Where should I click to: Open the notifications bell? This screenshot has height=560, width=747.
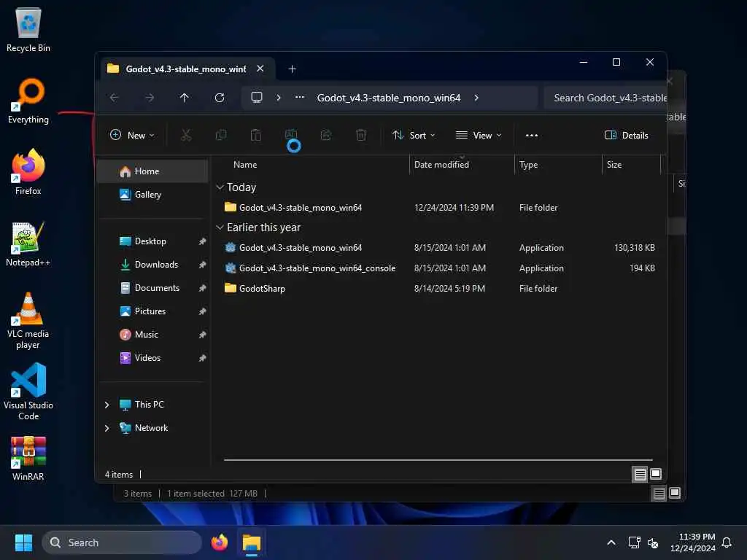727,542
